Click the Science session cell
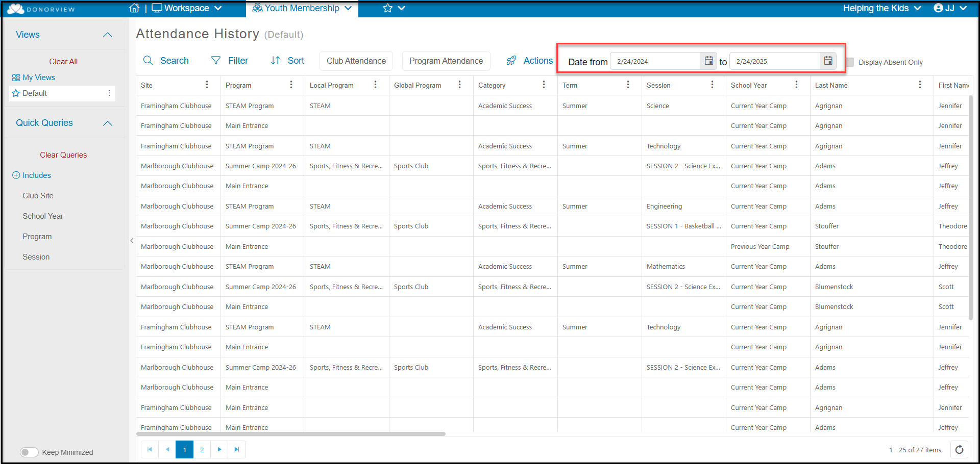 [x=683, y=106]
